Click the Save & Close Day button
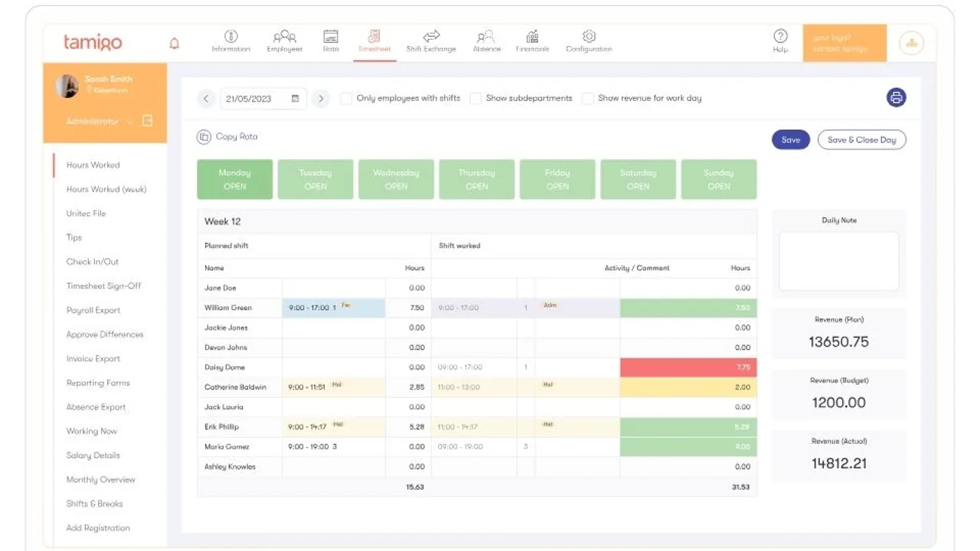The height and width of the screenshot is (551, 980). pyautogui.click(x=861, y=140)
